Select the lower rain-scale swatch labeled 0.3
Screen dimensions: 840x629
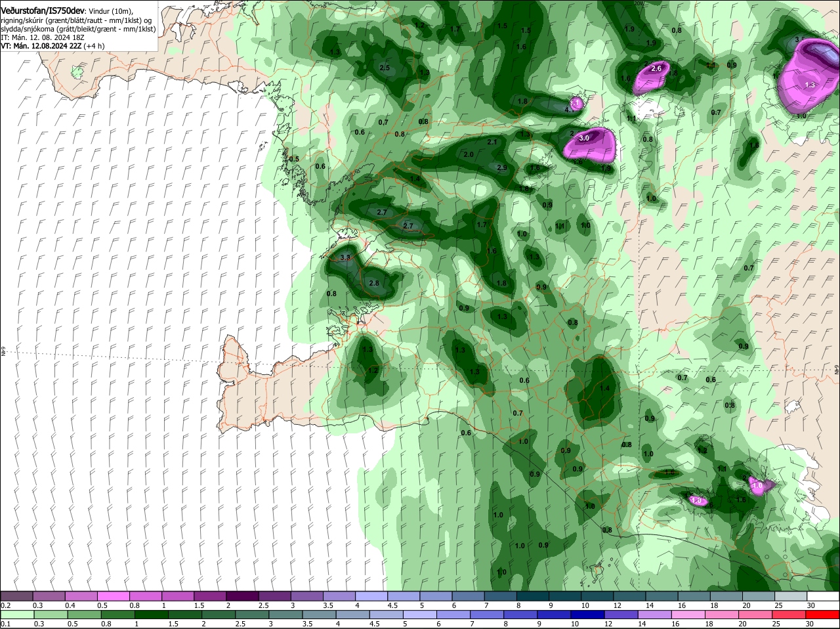49,615
